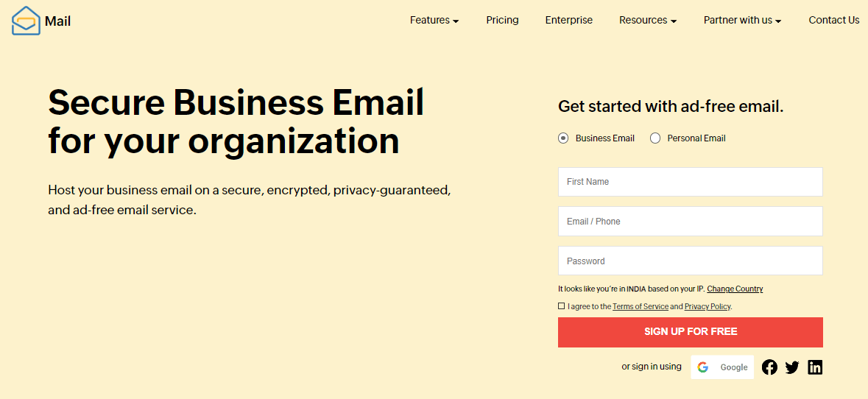Open the Privacy Policy link

point(708,306)
